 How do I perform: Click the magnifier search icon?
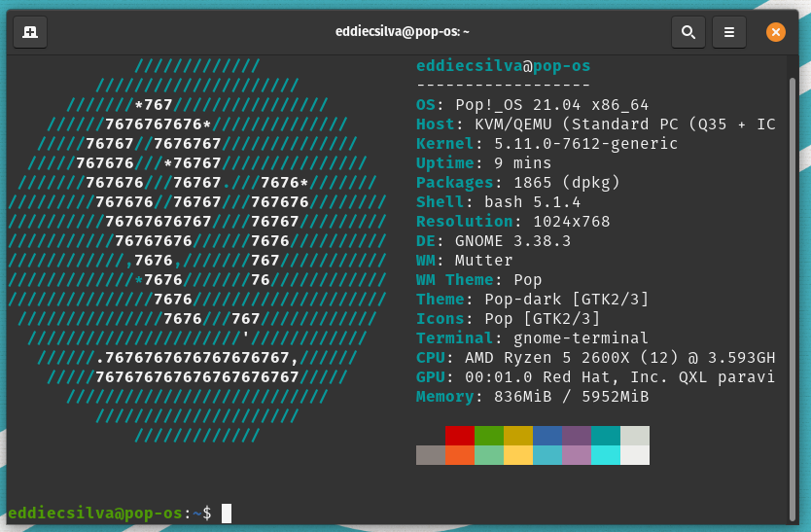(x=688, y=32)
